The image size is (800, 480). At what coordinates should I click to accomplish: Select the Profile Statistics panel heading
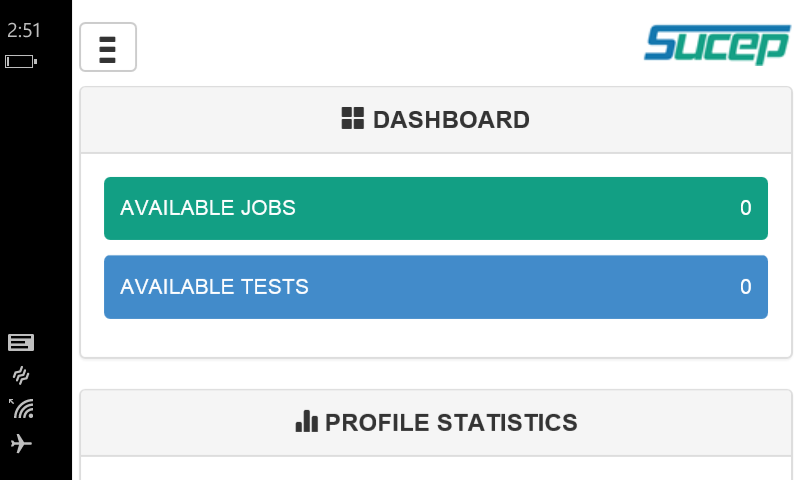click(436, 423)
